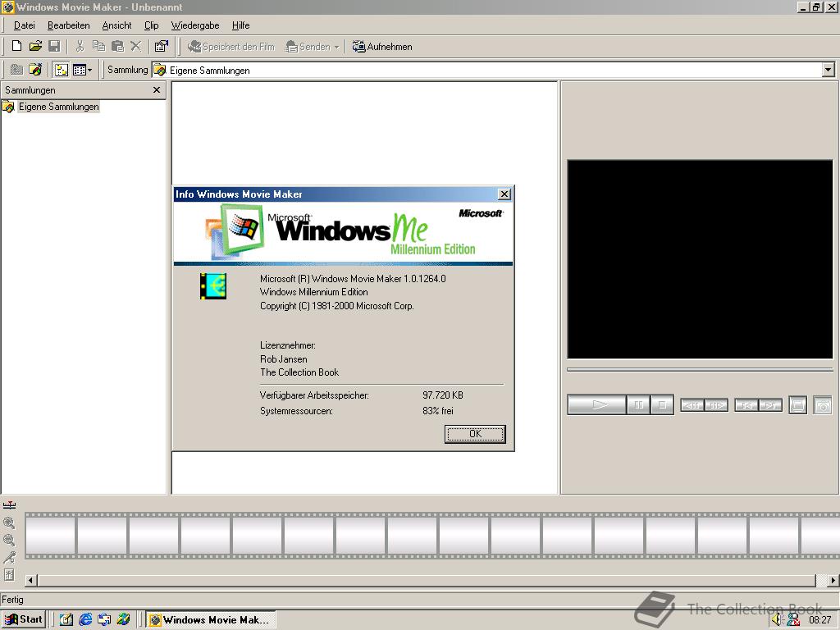The image size is (840, 630).
Task: Click the Pause button in preview monitor
Action: coord(638,404)
